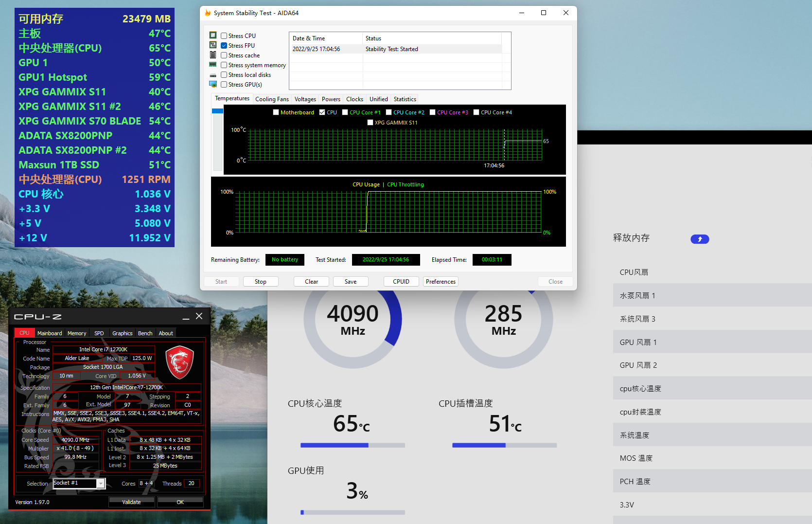Click the GPU usage progress bar
The height and width of the screenshot is (524, 812).
point(353,512)
